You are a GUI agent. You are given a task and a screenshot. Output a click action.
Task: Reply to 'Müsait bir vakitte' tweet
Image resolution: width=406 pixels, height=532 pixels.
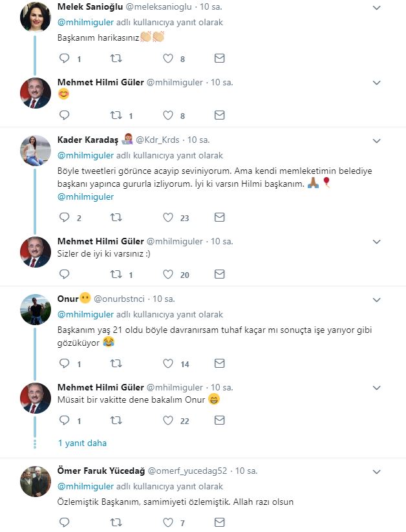tap(65, 420)
